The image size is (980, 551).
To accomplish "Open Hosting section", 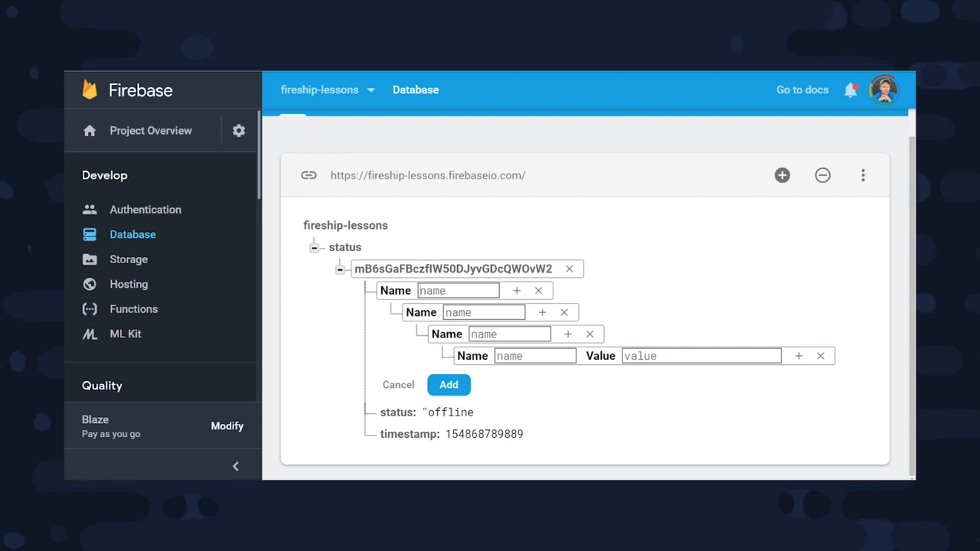I will 129,284.
